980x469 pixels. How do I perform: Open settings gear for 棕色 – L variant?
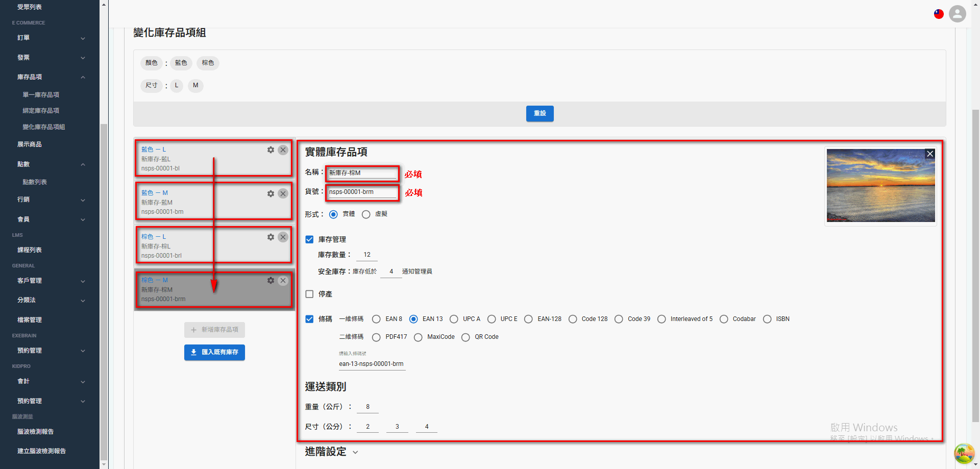point(271,237)
